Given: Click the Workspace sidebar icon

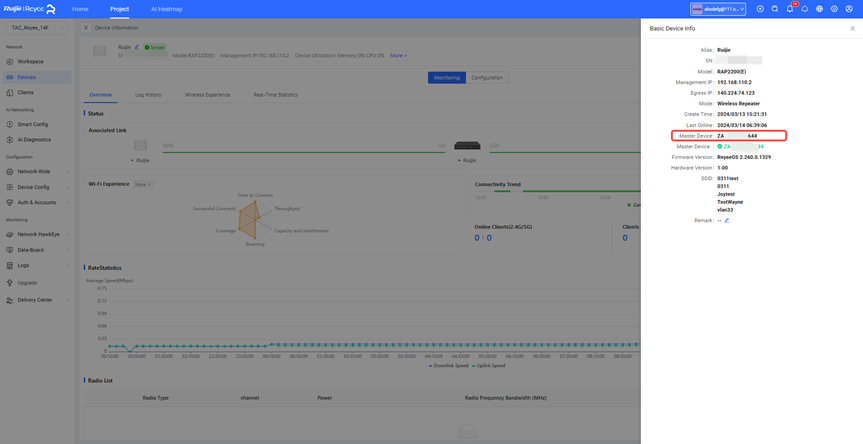Looking at the screenshot, I should 10,62.
